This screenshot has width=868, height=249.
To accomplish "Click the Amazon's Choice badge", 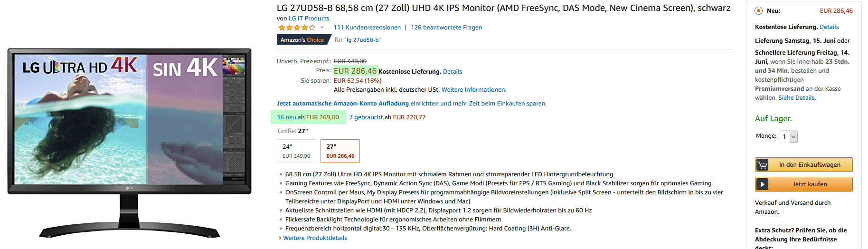I will pyautogui.click(x=302, y=40).
